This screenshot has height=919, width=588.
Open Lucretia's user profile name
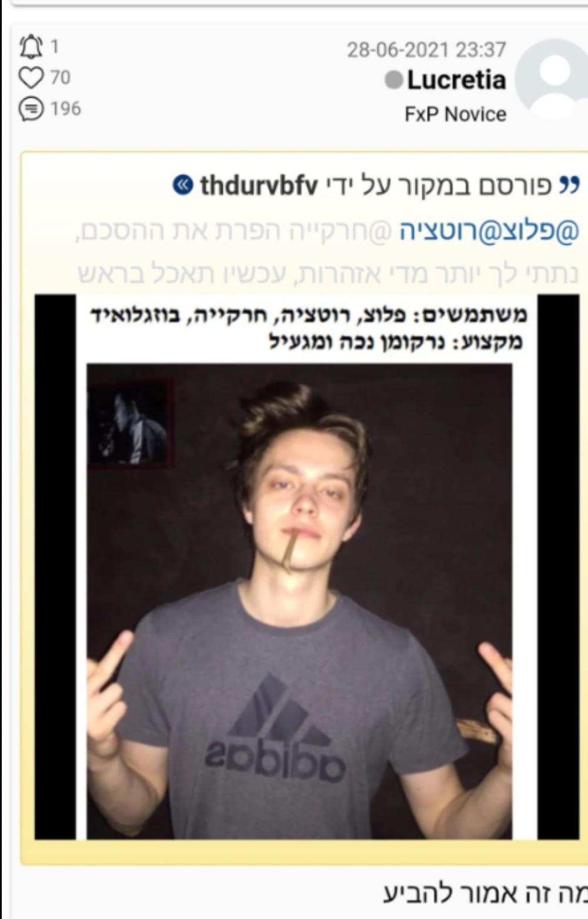click(x=456, y=80)
